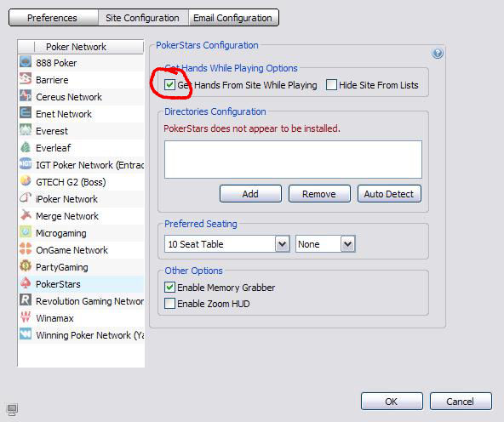Viewport: 504px width, 422px height.
Task: Select the PokerStars row
Action: [x=82, y=284]
